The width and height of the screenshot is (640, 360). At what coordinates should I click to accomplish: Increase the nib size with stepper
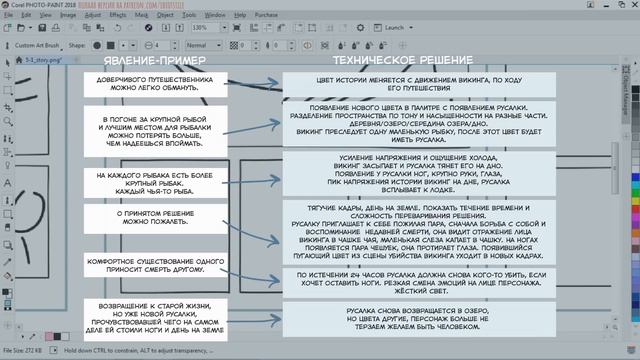(175, 43)
